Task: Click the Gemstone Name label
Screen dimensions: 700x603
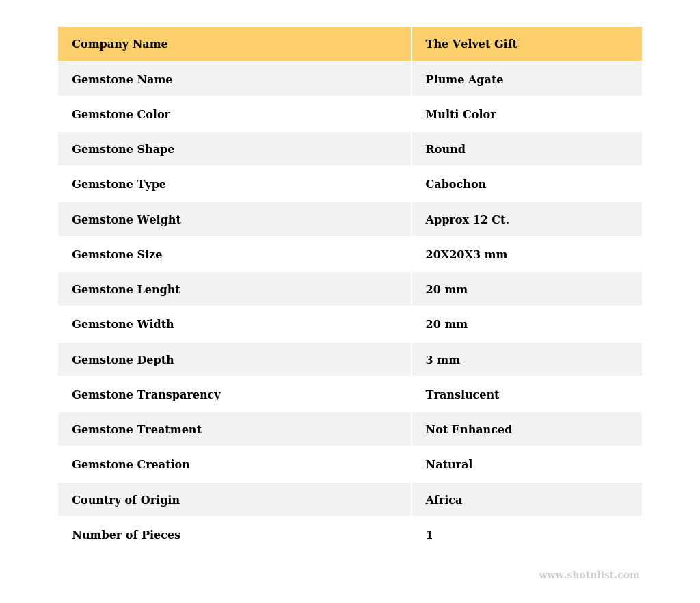Action: (x=122, y=80)
